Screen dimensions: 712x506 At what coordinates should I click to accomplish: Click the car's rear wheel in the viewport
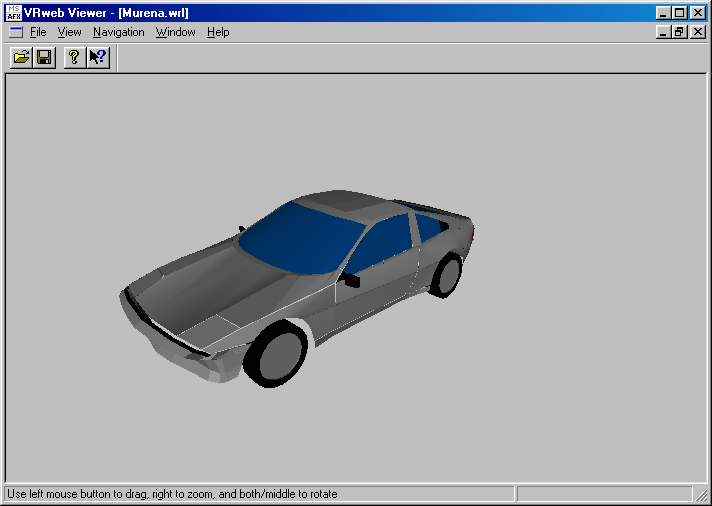[x=446, y=276]
